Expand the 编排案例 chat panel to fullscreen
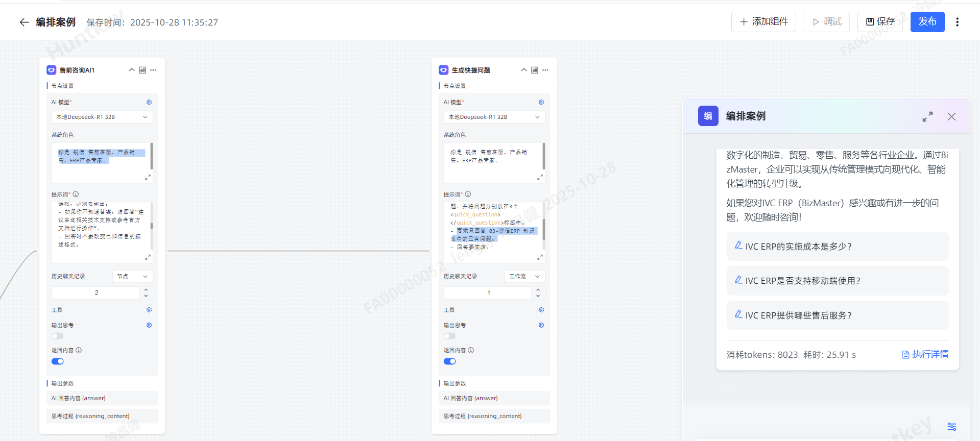Viewport: 980px width, 441px height. 927,117
